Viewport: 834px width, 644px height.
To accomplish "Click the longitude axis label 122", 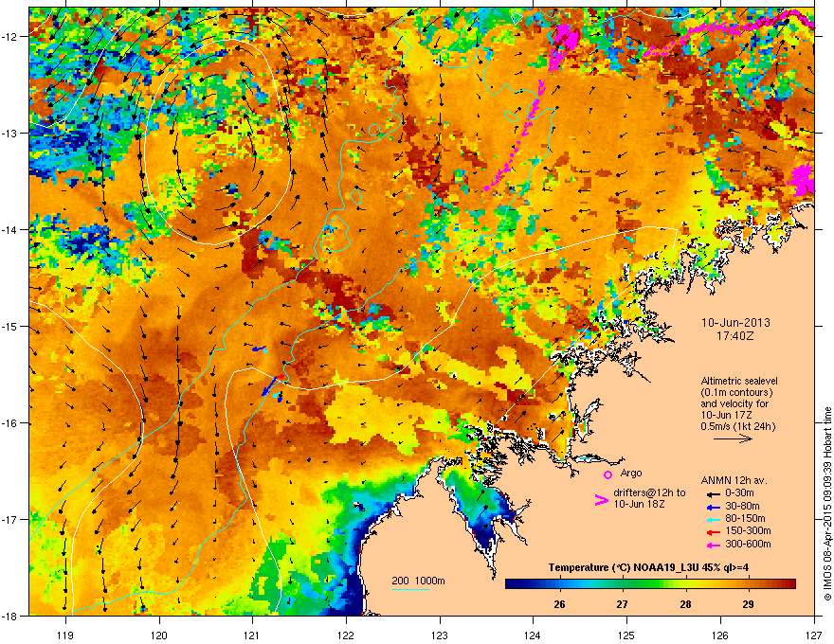I will pos(346,635).
